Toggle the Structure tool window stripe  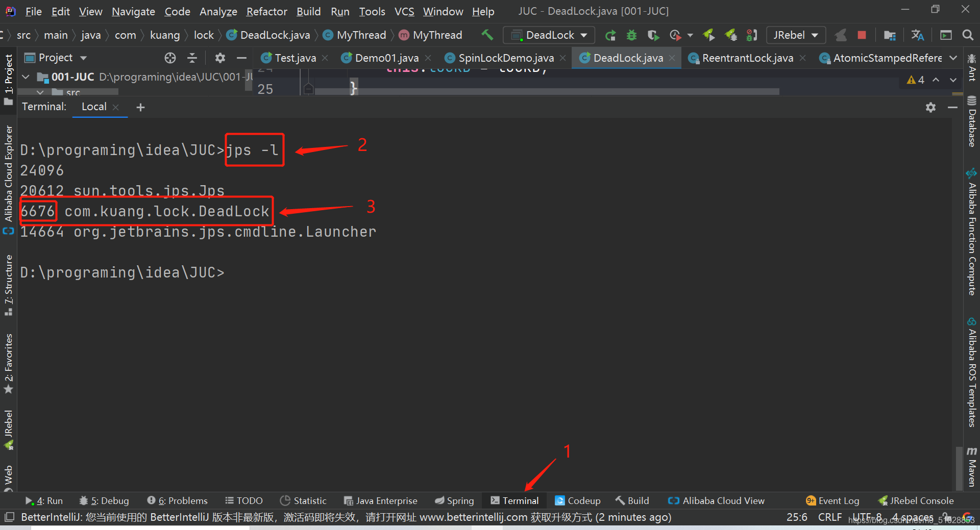coord(9,286)
